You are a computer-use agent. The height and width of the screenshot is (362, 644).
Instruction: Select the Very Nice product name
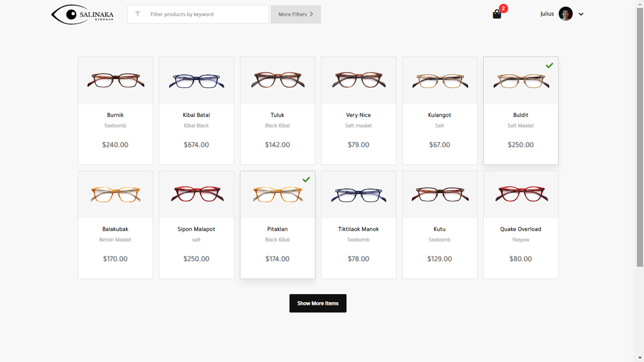point(358,115)
